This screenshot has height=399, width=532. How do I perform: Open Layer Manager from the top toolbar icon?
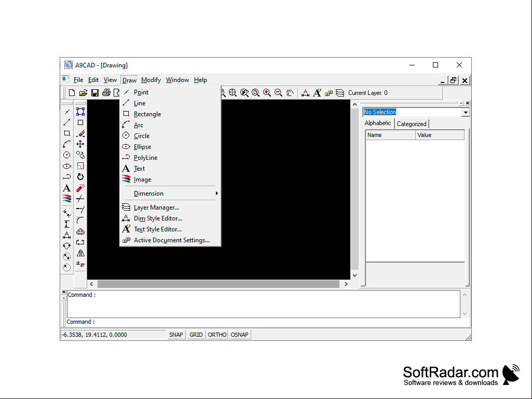340,93
